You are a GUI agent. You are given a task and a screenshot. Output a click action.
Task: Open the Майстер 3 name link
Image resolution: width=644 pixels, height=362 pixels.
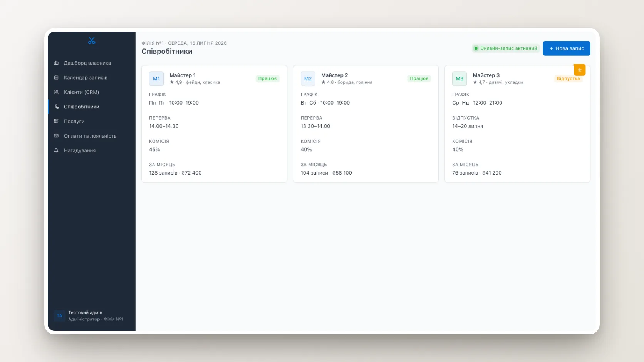(x=486, y=75)
